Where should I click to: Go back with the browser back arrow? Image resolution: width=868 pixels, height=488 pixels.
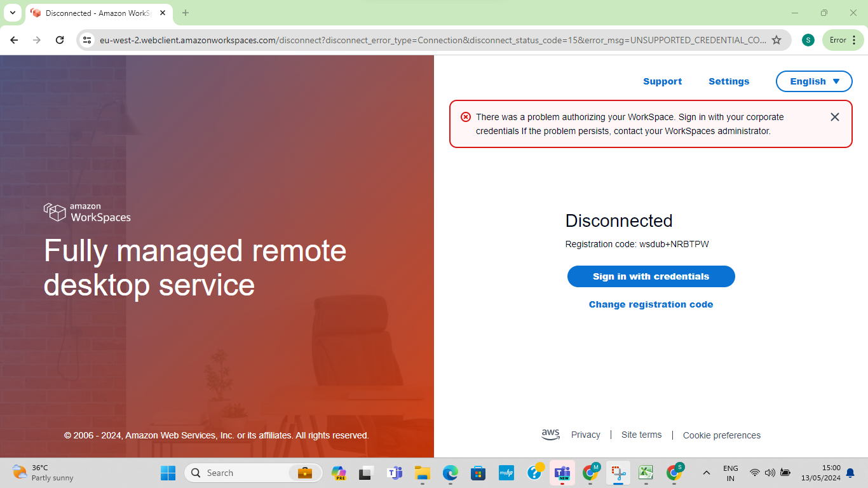click(x=14, y=40)
